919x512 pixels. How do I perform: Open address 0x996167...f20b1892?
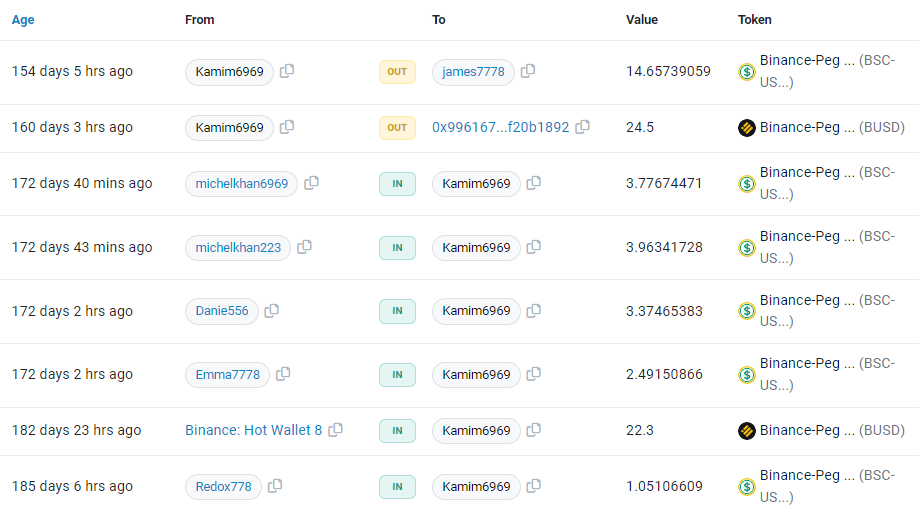(501, 127)
